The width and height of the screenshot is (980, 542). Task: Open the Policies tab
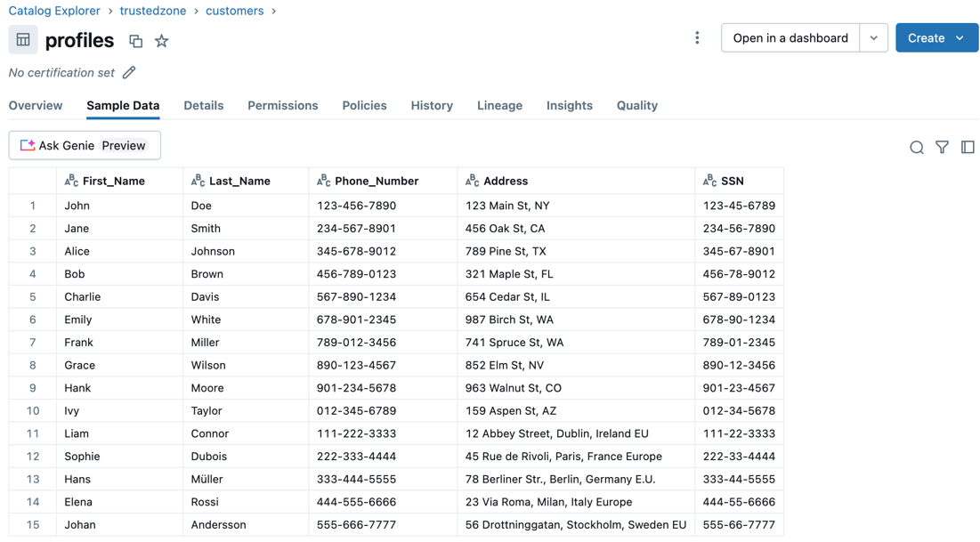(x=364, y=106)
